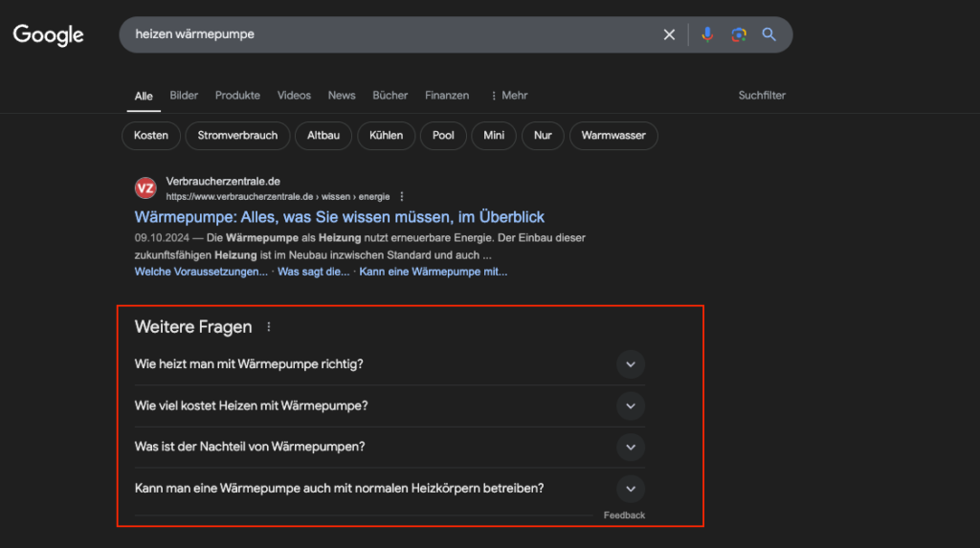Open 'Kann eine Wärmepumpe mit...' sitelink
The width and height of the screenshot is (980, 548).
(x=434, y=272)
